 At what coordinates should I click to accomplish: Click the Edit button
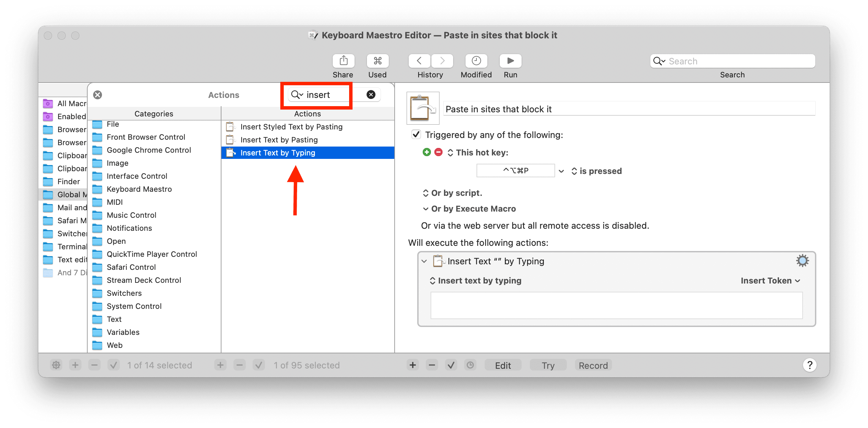(503, 365)
